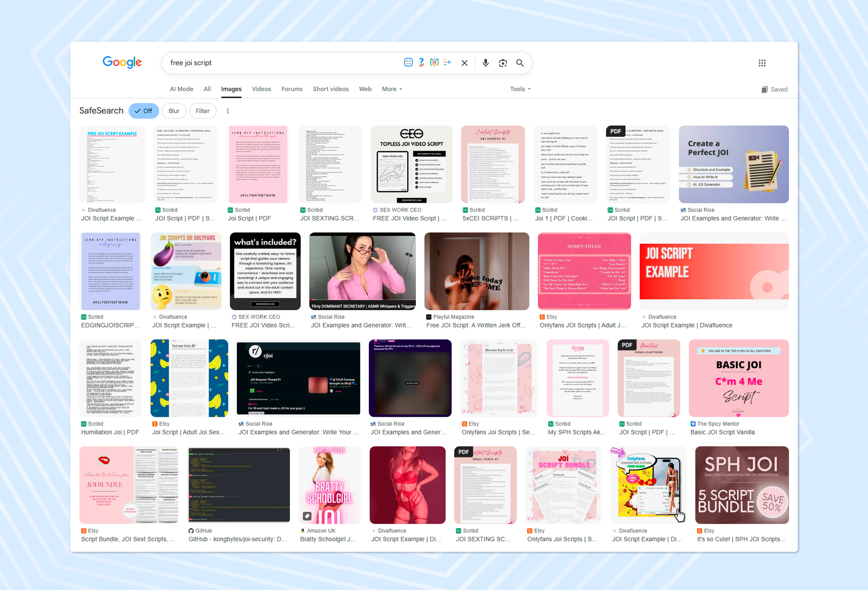Set SafeSearch to Off
868x590 pixels.
coord(143,111)
